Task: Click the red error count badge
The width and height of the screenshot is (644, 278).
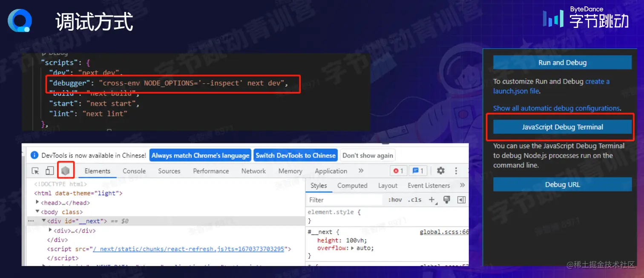Action: (x=398, y=171)
